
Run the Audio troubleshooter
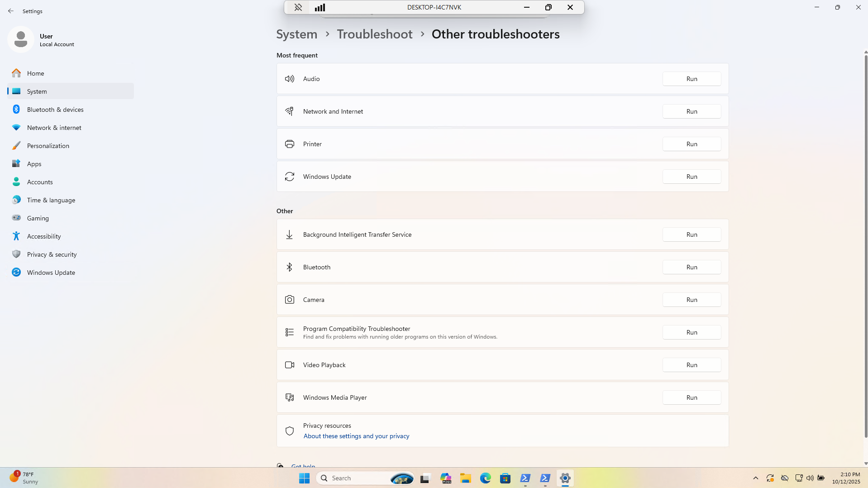click(x=691, y=79)
